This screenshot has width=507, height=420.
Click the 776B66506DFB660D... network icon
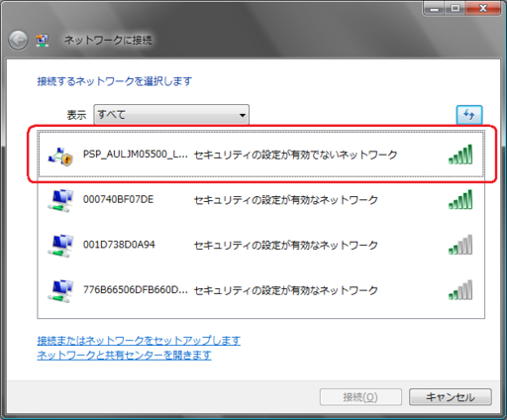[60, 291]
